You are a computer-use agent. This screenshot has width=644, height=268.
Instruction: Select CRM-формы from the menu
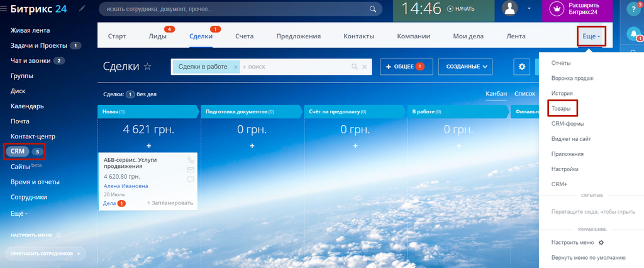[568, 124]
